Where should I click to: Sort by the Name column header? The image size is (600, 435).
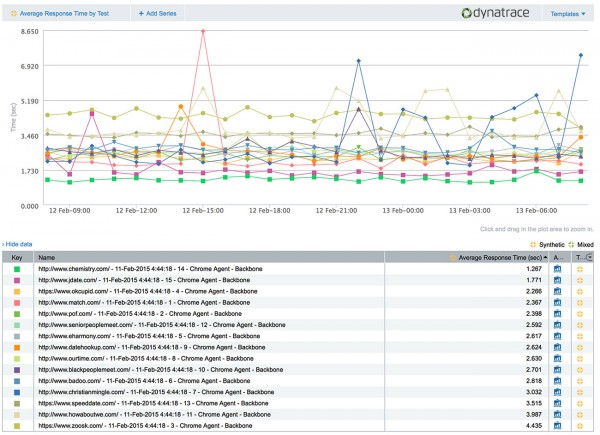(x=209, y=257)
